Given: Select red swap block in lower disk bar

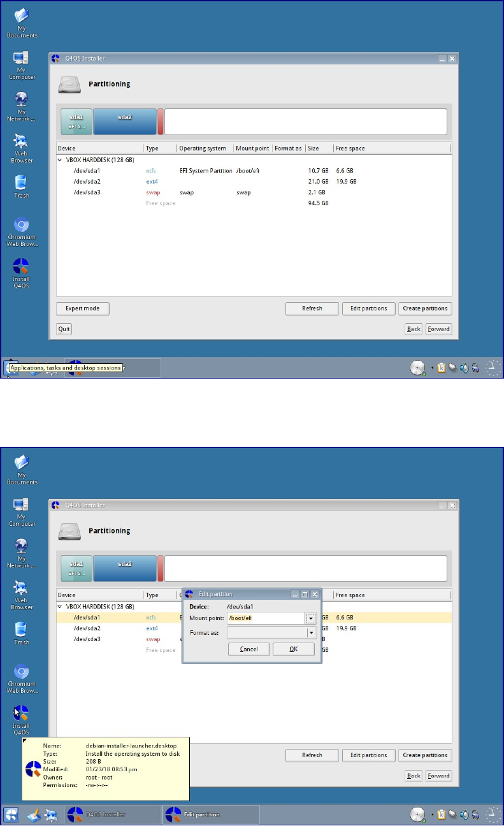Looking at the screenshot, I should pyautogui.click(x=161, y=568).
